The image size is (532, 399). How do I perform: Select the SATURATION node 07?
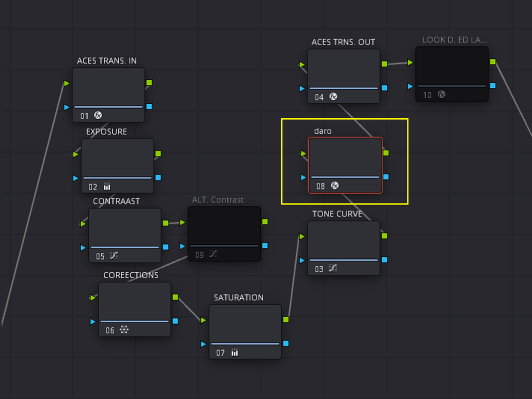245,332
